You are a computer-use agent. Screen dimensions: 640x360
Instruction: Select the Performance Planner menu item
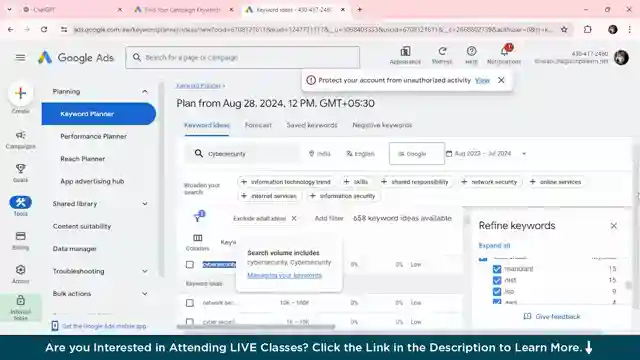pos(93,136)
